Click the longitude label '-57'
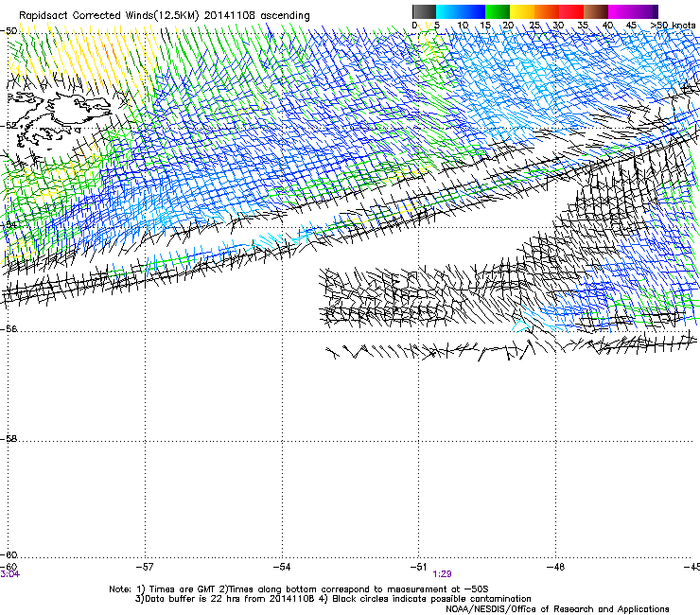 point(145,567)
